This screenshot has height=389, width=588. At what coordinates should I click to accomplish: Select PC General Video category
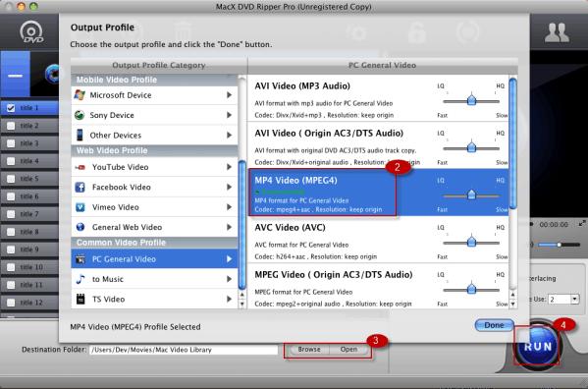tap(154, 258)
